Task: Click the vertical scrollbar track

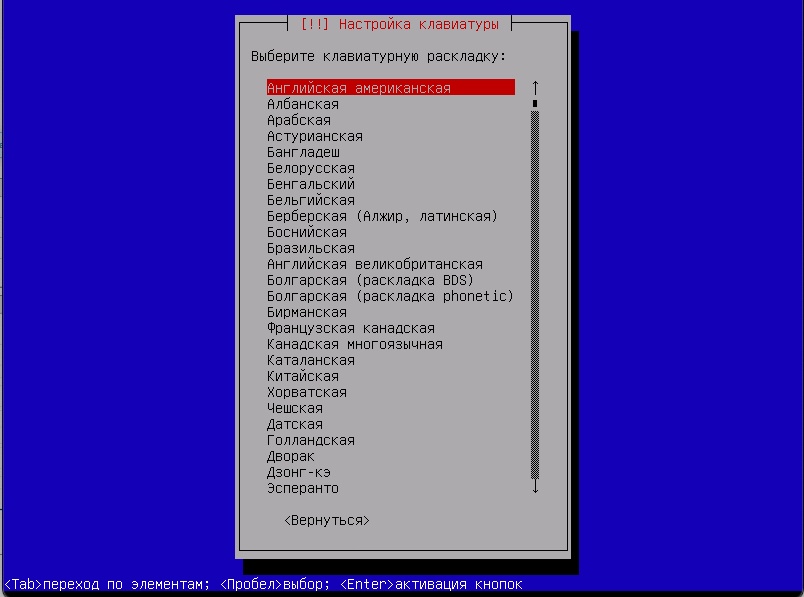Action: point(535,300)
